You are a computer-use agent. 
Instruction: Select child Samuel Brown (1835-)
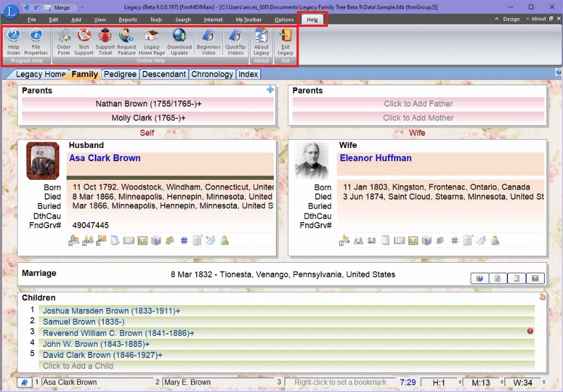point(286,322)
